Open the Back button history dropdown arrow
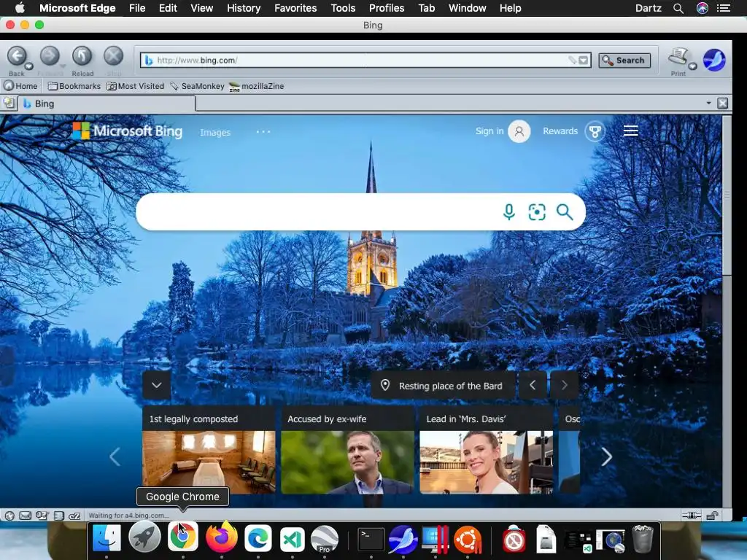The image size is (747, 560). [x=29, y=66]
